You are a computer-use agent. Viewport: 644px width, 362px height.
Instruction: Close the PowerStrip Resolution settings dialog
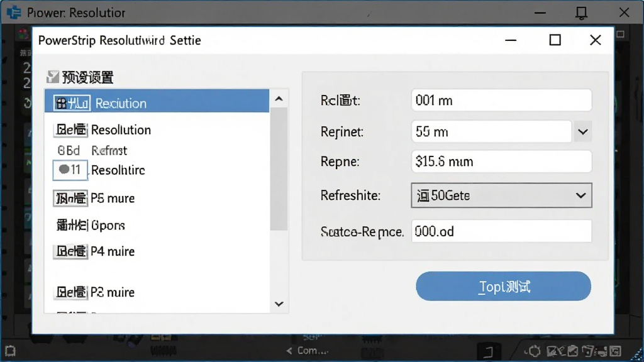595,40
